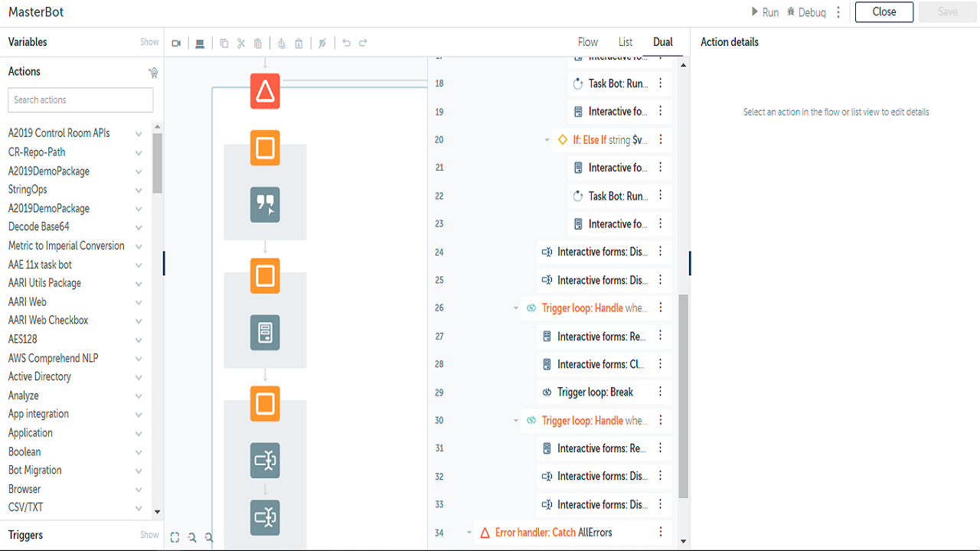Screen dimensions: 980x551
Task: Click the Save button
Action: [948, 12]
